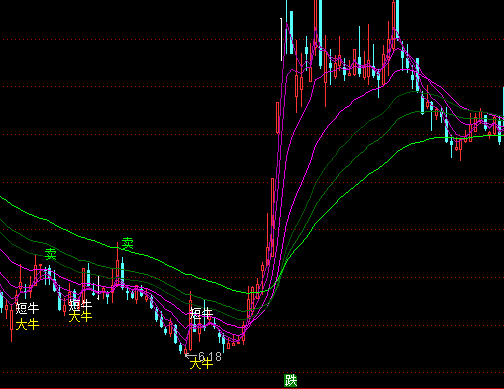The height and width of the screenshot is (389, 504).
Task: Select the middle white 短牛 signal label
Action: [80, 305]
